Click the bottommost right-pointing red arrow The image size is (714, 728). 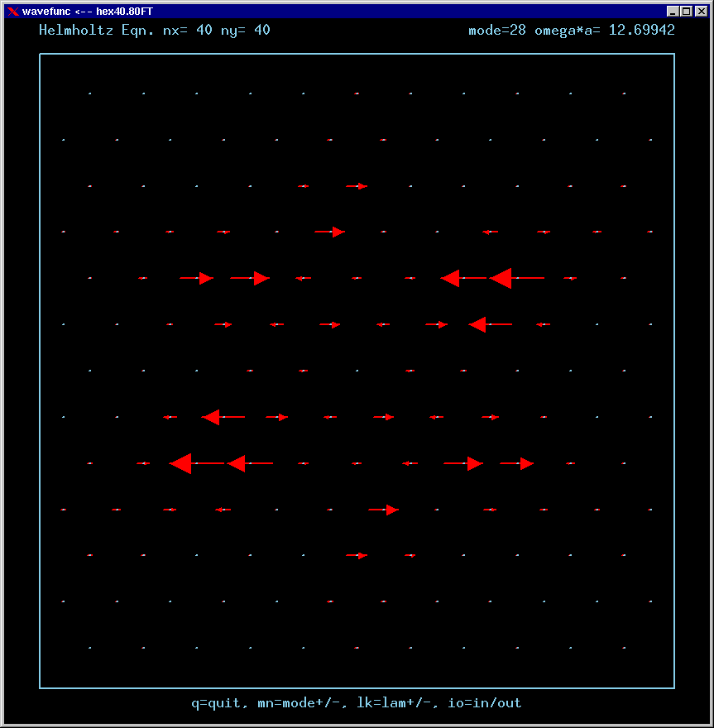(357, 555)
